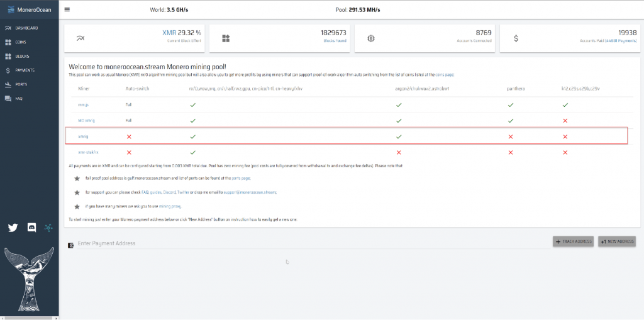Click the XMR link in block effort card
644x320 pixels.
[x=169, y=33]
